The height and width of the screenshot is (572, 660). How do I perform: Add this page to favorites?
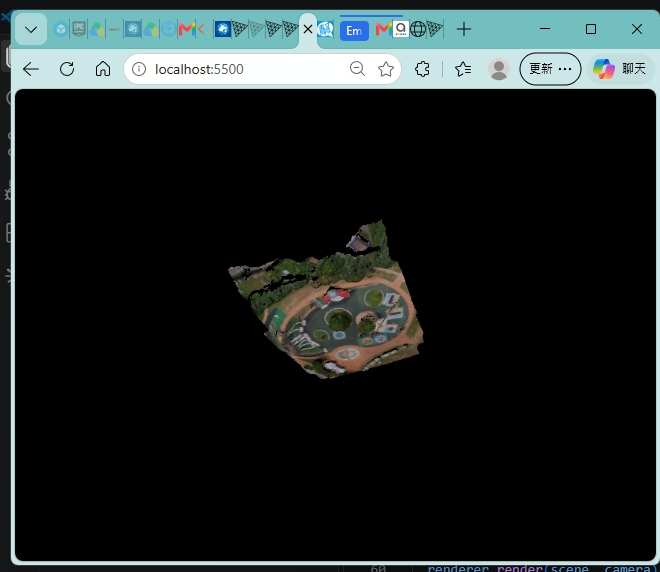click(386, 69)
